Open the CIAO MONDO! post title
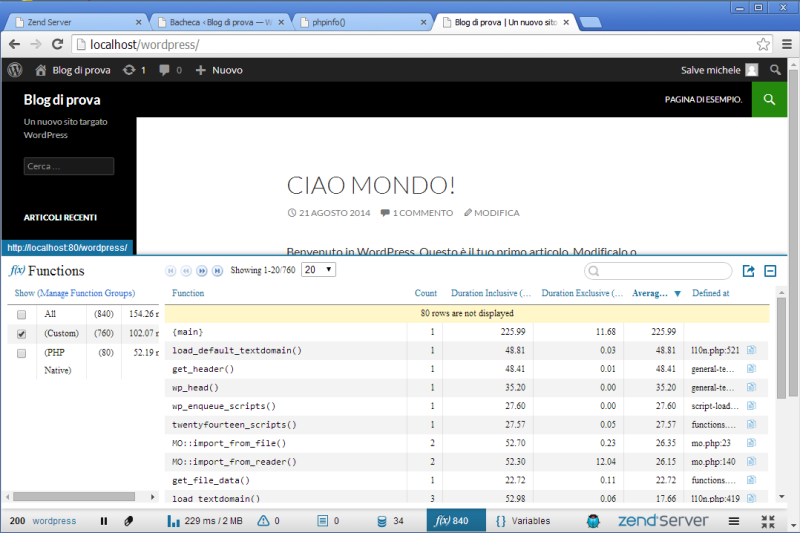Image resolution: width=800 pixels, height=533 pixels. [371, 185]
